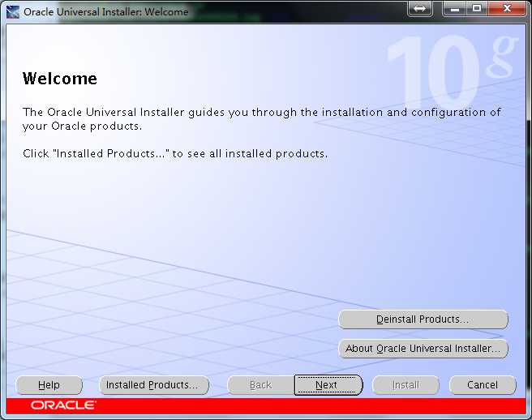Open the Deinstall Products dialog

pyautogui.click(x=423, y=319)
